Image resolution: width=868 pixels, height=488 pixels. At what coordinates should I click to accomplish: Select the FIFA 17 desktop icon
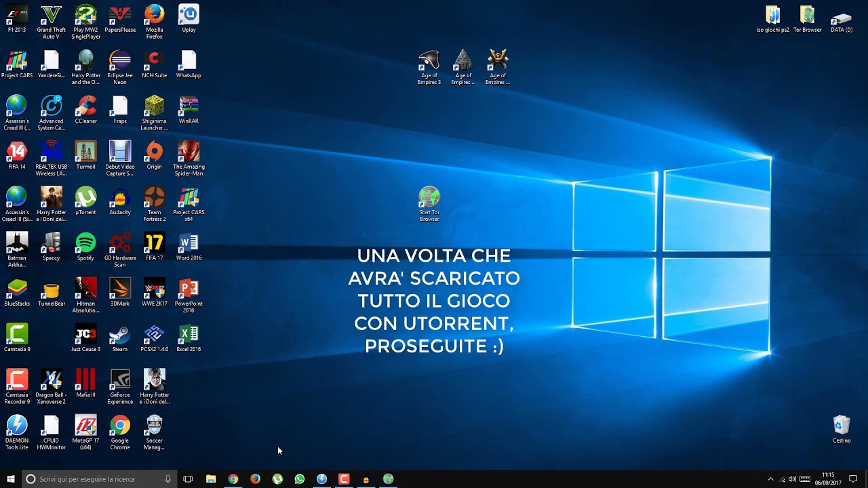tap(155, 247)
